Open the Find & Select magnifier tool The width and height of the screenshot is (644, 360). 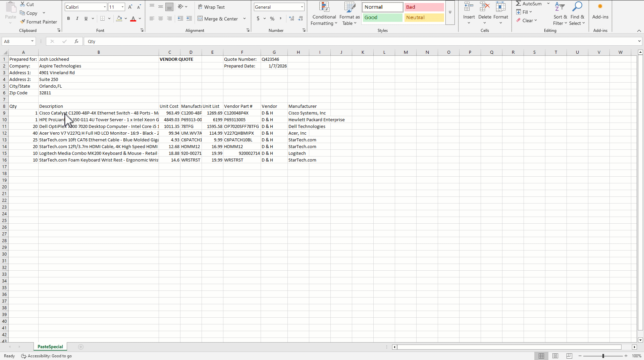pyautogui.click(x=577, y=7)
